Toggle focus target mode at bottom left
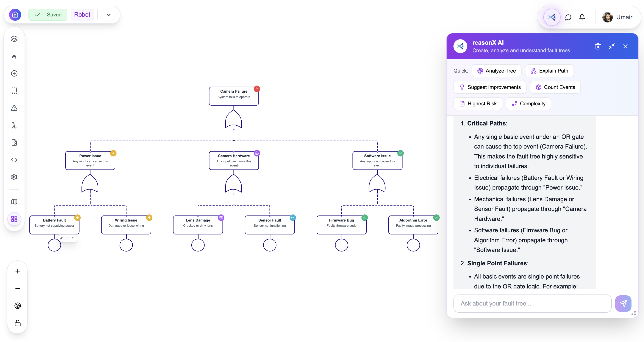 pos(17,306)
